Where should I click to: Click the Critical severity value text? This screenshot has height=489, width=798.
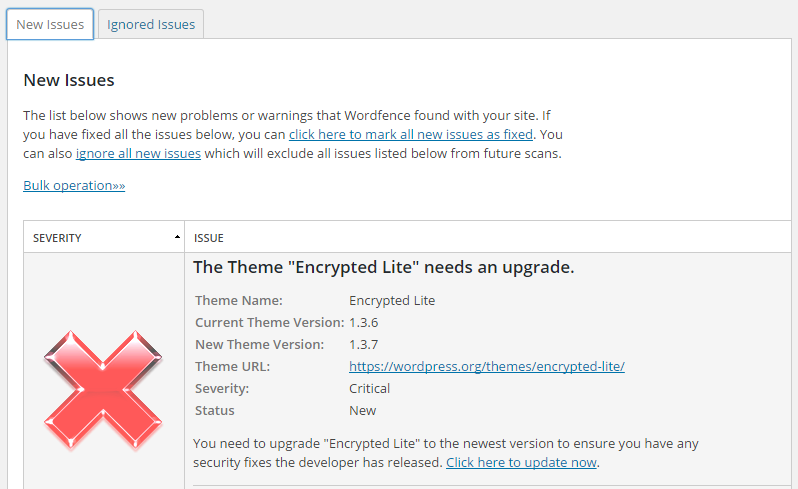pyautogui.click(x=369, y=388)
